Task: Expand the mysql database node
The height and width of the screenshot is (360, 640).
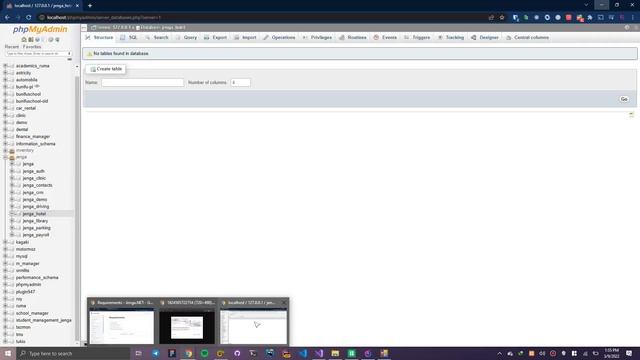Action: click(x=5, y=256)
